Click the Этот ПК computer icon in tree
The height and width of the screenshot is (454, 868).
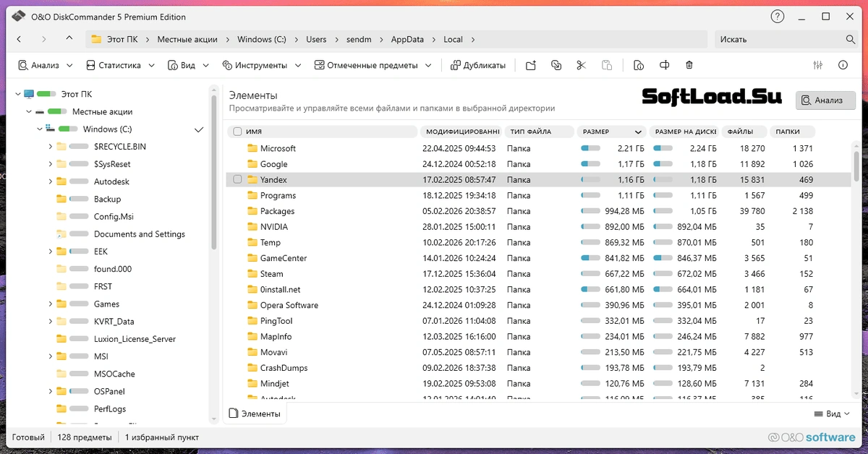(x=29, y=94)
